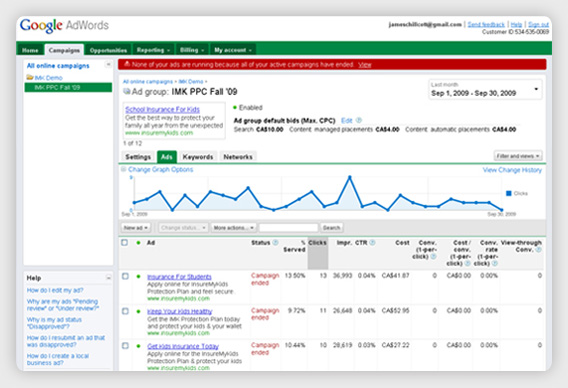Image resolution: width=568 pixels, height=388 pixels.
Task: Click help icon by View-through Conv.
Action: (x=539, y=250)
